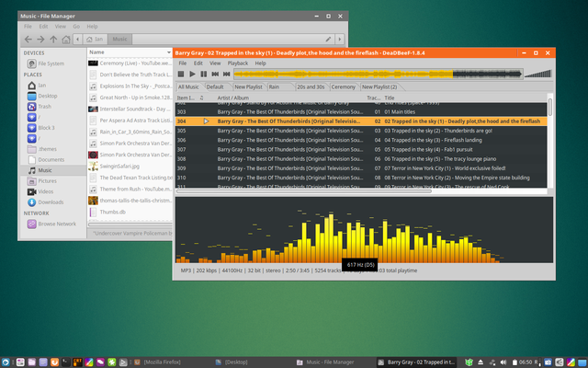
Task: Click the eject icon in system tray
Action: 481,362
